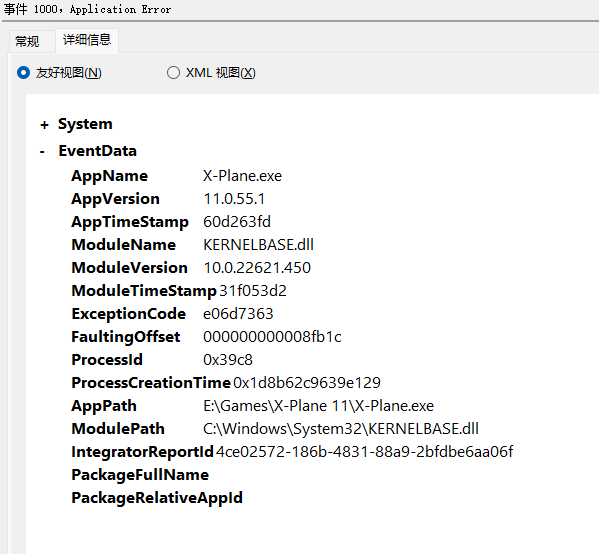
Task: Click the value 60d263fd
Action: (x=237, y=222)
